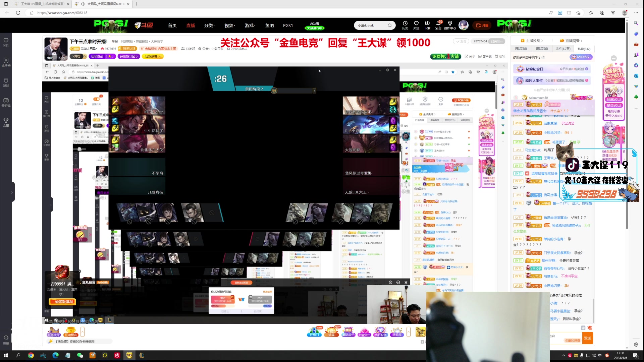The width and height of the screenshot is (644, 362).
Task: Select 直播 in nav bar
Action: (191, 25)
